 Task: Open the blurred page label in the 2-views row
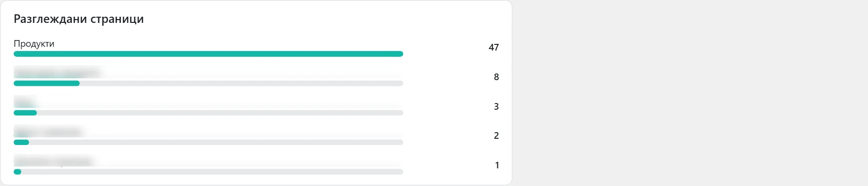pos(48,132)
